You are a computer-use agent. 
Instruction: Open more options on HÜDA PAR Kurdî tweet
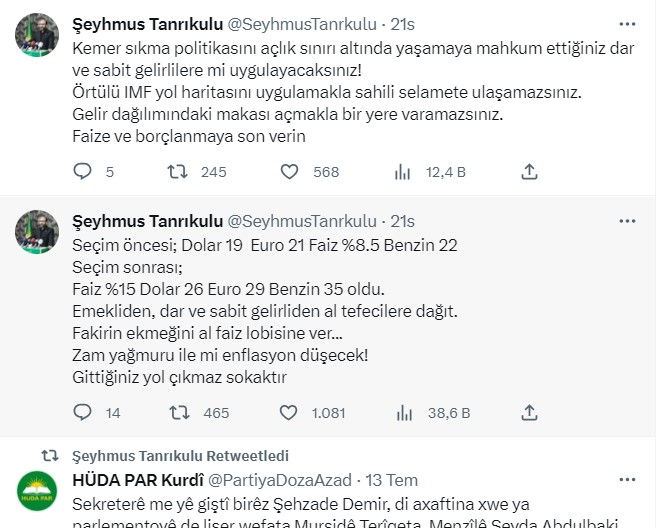click(x=627, y=480)
